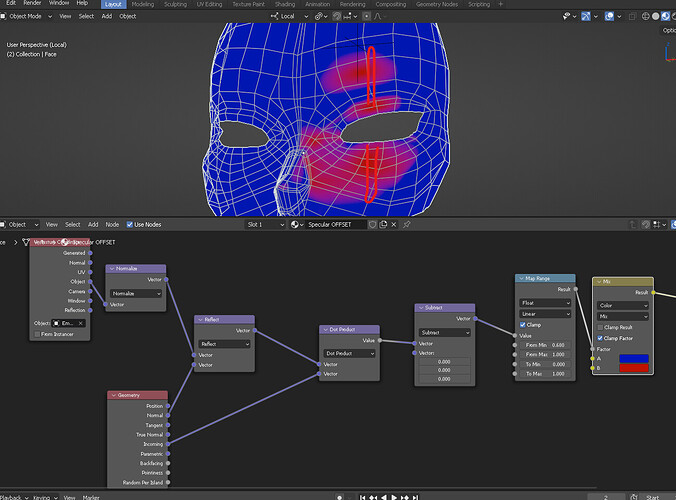Image resolution: width=676 pixels, height=500 pixels.
Task: Click the Specular OFFSET material name field
Action: coord(336,225)
